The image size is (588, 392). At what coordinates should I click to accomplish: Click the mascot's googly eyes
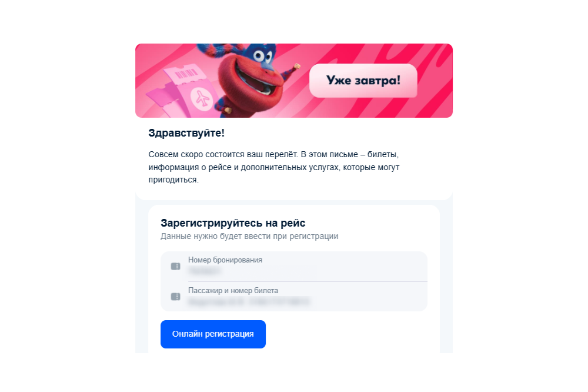(262, 57)
